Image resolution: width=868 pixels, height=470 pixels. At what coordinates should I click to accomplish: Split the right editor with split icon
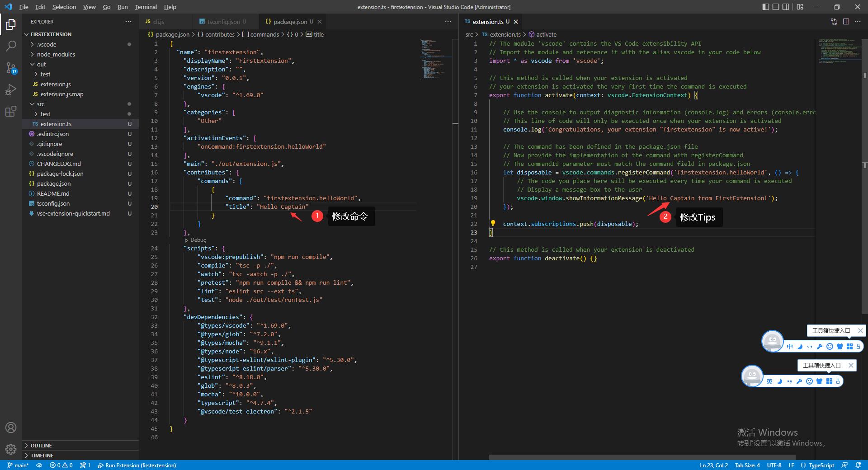pos(846,22)
